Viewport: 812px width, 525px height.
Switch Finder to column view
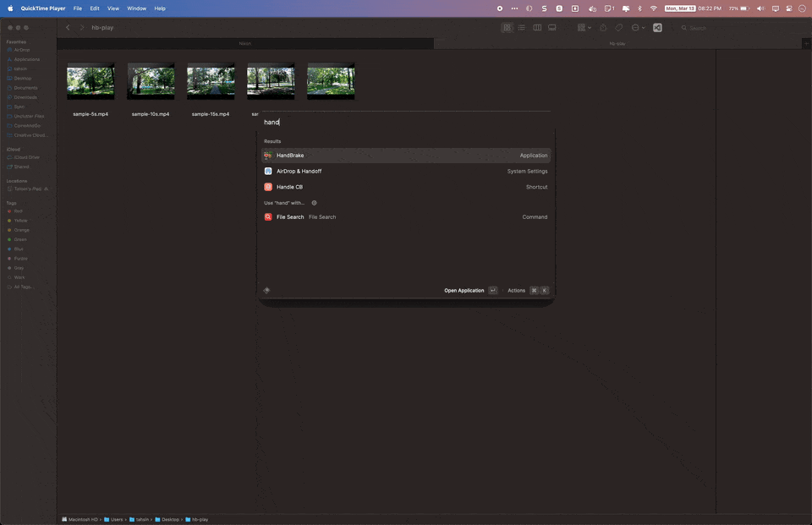(x=537, y=27)
